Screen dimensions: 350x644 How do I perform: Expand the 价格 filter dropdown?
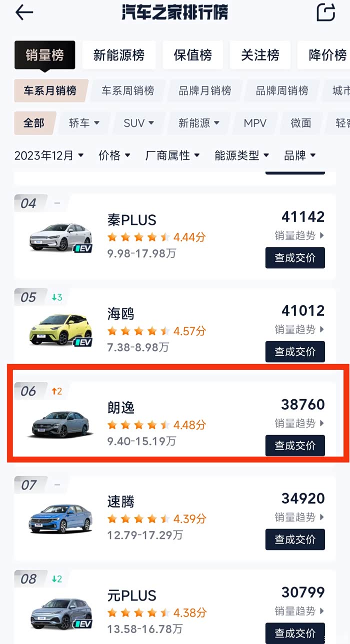click(114, 155)
